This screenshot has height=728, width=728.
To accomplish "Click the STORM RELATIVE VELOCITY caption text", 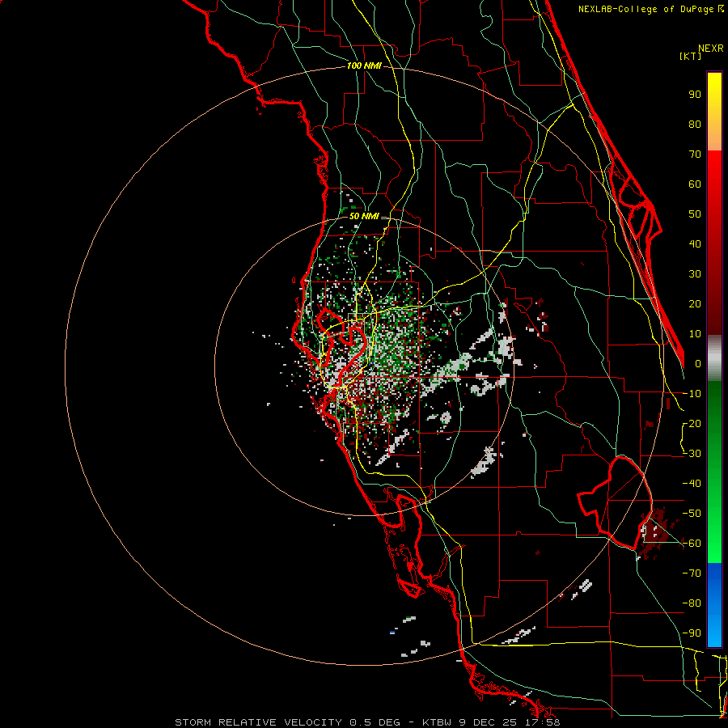I will [x=258, y=722].
